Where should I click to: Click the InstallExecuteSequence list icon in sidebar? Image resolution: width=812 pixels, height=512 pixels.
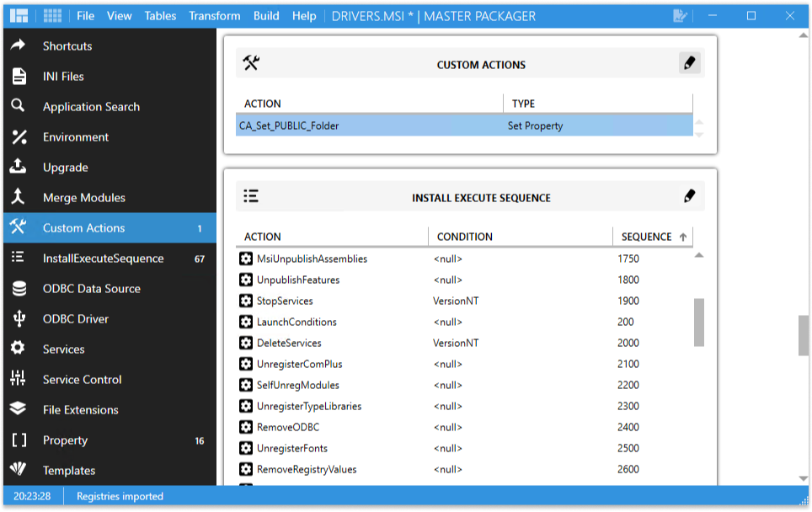(19, 257)
